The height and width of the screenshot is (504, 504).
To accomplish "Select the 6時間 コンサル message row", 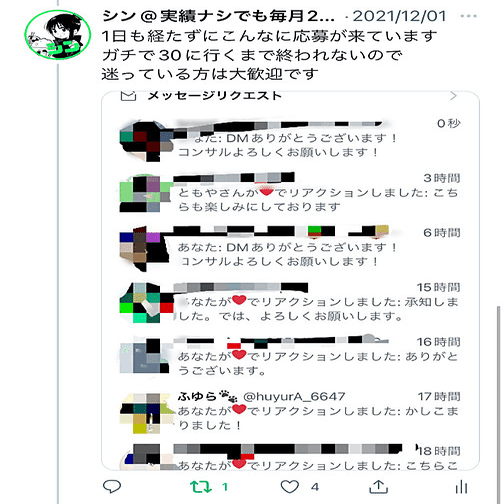I will 290,247.
